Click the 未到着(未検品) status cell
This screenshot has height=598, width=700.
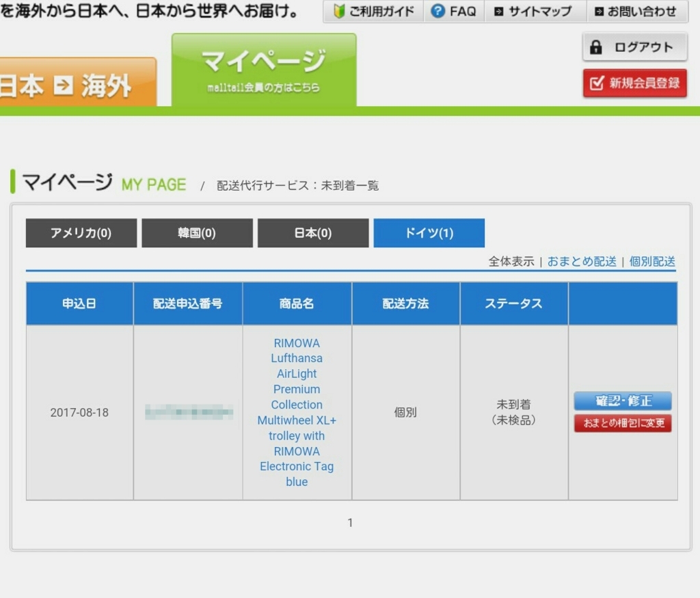514,412
